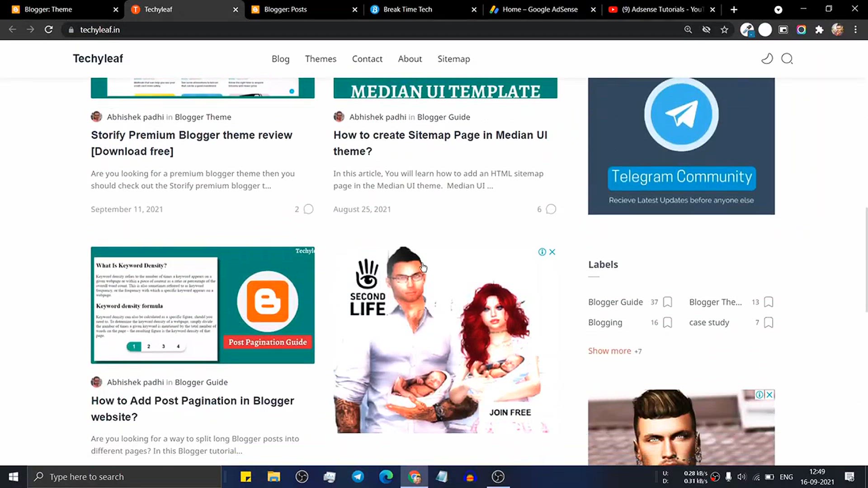Click JOIN FREE in the Second Life ad

tap(510, 413)
